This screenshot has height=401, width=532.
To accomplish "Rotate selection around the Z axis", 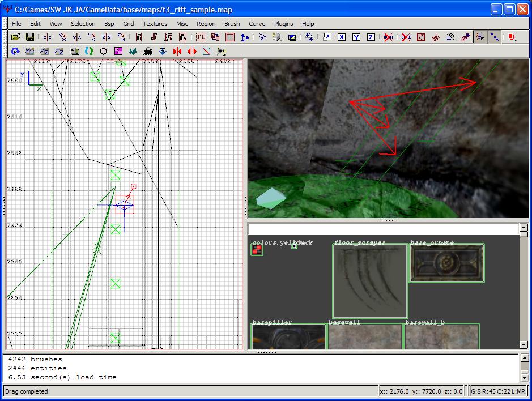I will [x=121, y=37].
